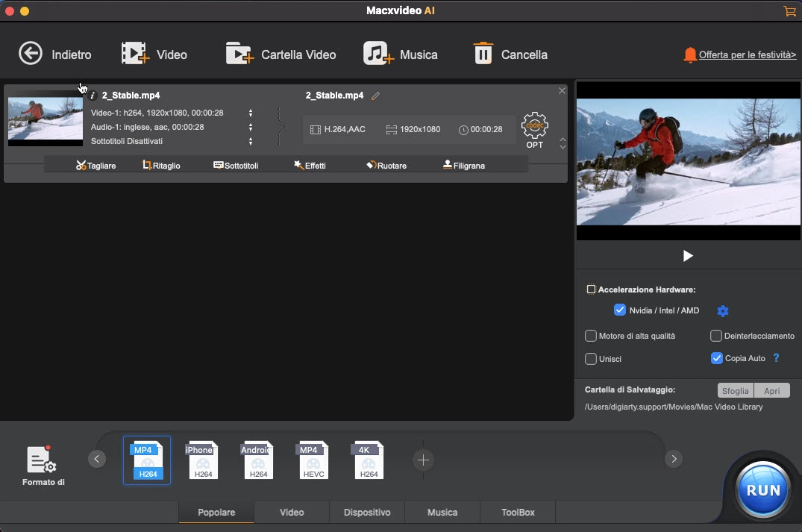Add a Filigrana watermark
Viewport: 802px width, 532px height.
point(463,165)
